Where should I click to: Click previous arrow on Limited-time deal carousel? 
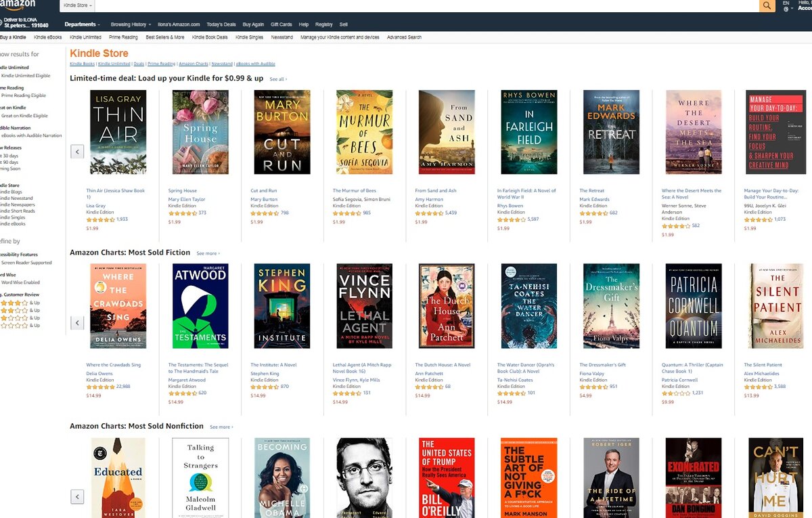[x=77, y=151]
